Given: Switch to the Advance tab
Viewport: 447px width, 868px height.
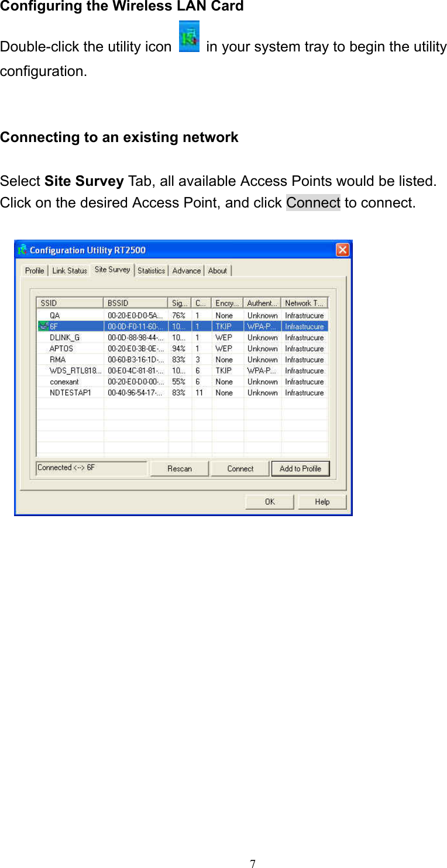Looking at the screenshot, I should coord(187,271).
